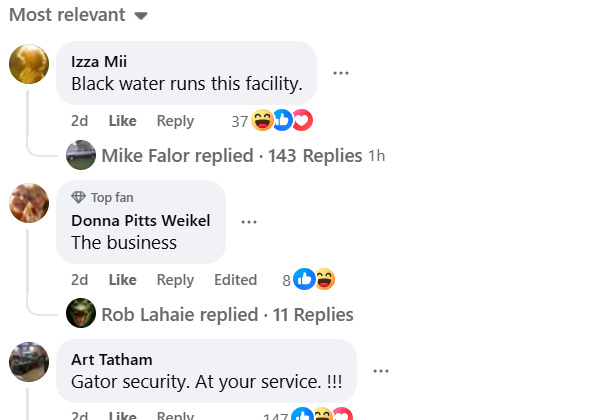Reply to Izza Mii's comment
This screenshot has height=420, width=589.
[175, 121]
